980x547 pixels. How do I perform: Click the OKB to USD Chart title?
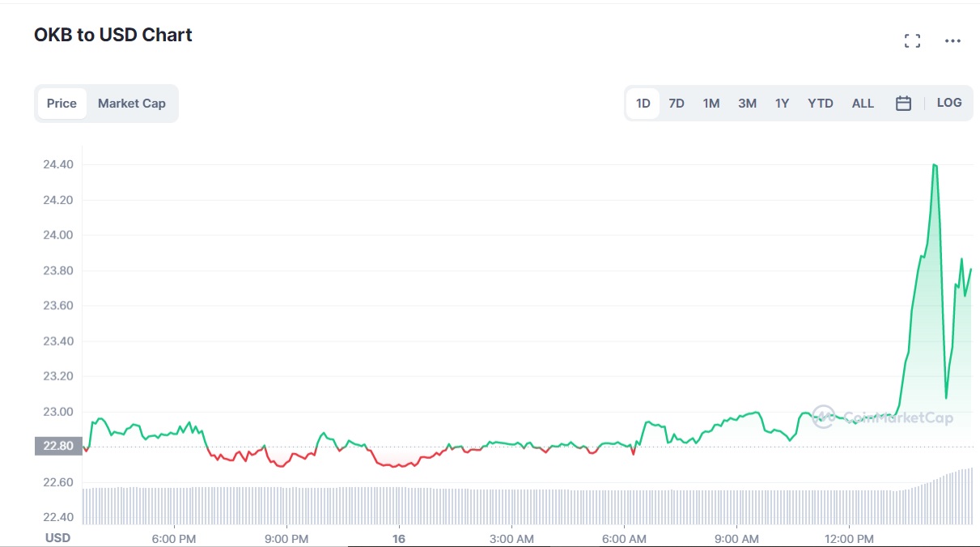112,35
